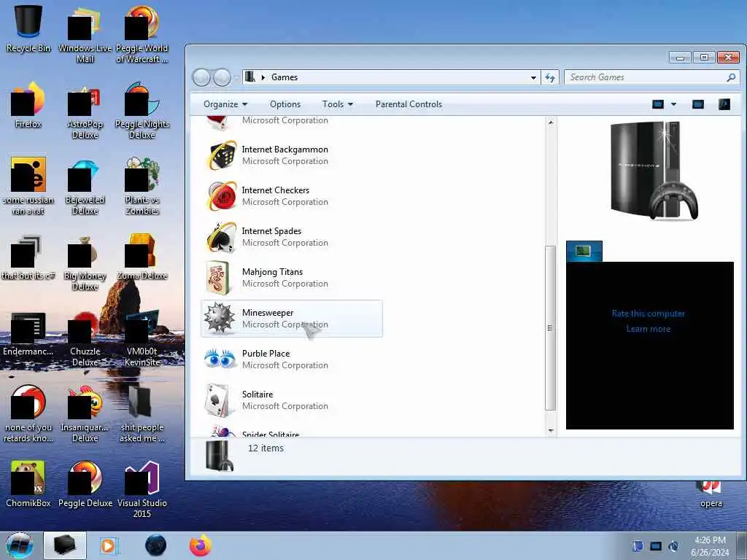Open Firefox from the taskbar
Screen dimensions: 747x560
pos(200,545)
